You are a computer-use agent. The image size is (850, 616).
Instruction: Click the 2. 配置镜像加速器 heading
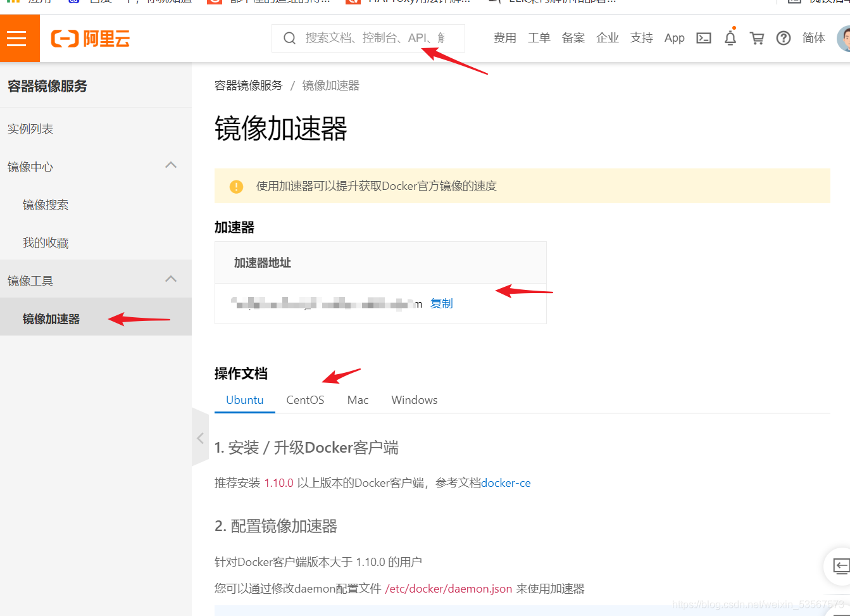(x=276, y=526)
